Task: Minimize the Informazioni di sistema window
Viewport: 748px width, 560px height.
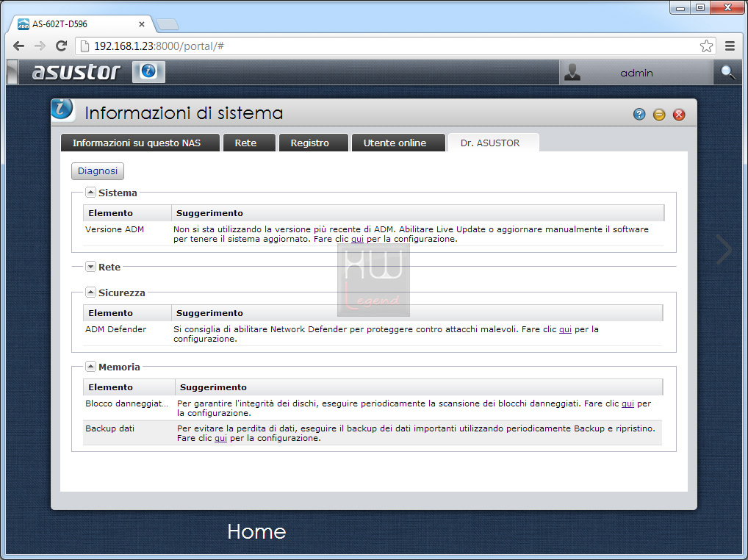Action: tap(659, 115)
